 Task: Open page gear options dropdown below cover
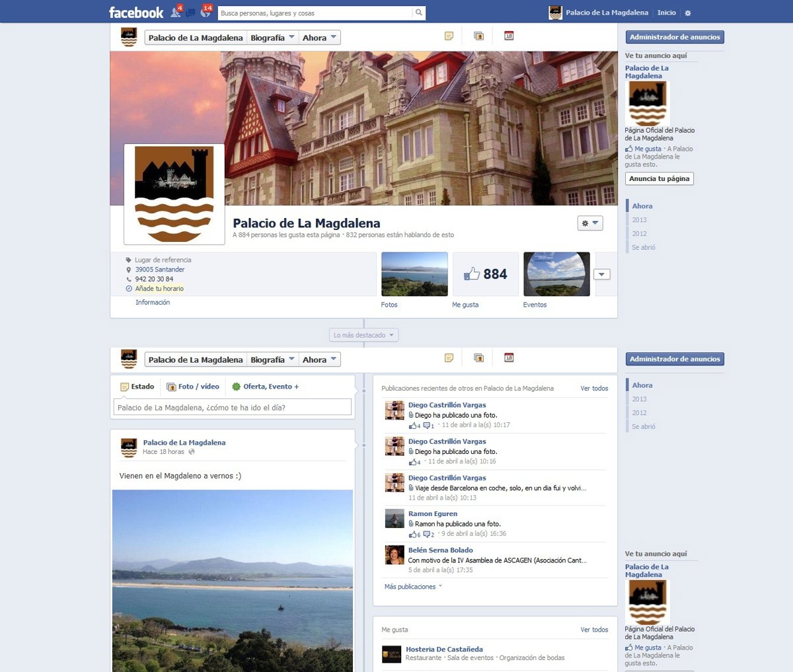point(589,223)
